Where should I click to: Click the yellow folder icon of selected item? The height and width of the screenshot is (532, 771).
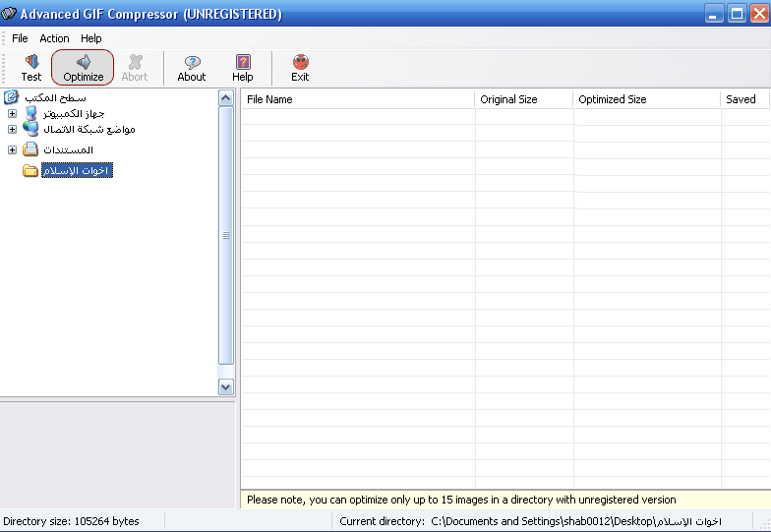[x=30, y=171]
